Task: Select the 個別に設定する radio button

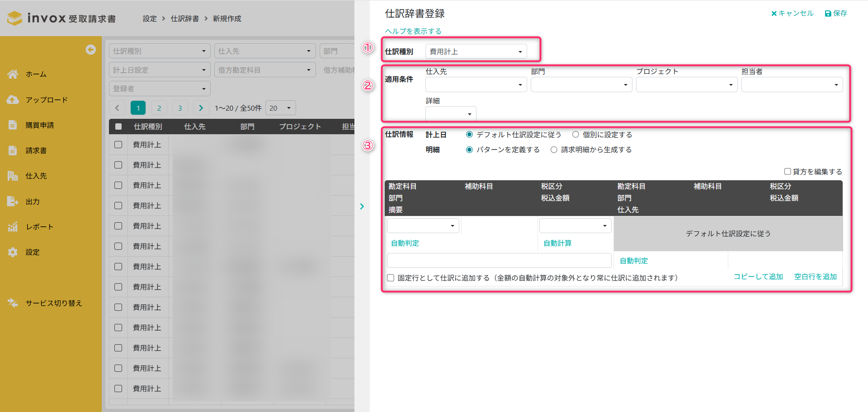Action: point(576,135)
